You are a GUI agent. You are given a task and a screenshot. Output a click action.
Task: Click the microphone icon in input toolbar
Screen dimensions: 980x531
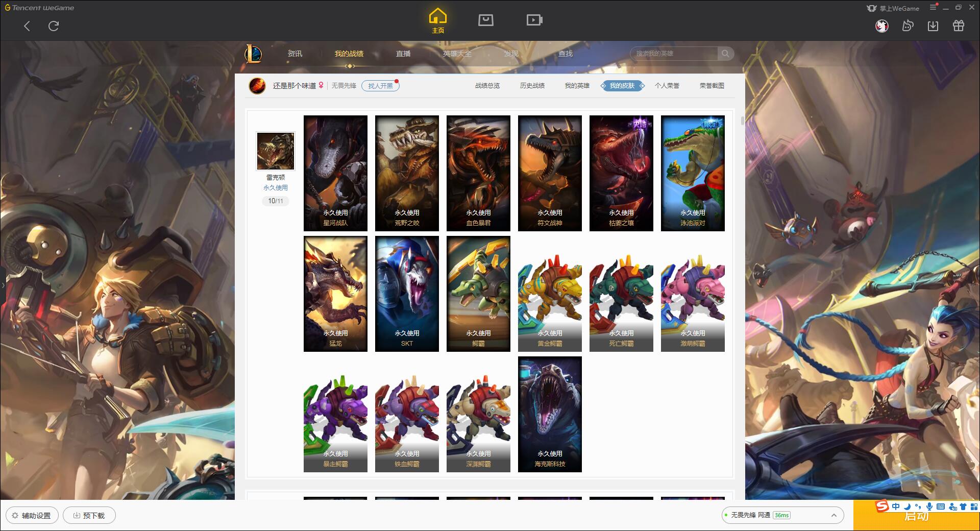929,506
